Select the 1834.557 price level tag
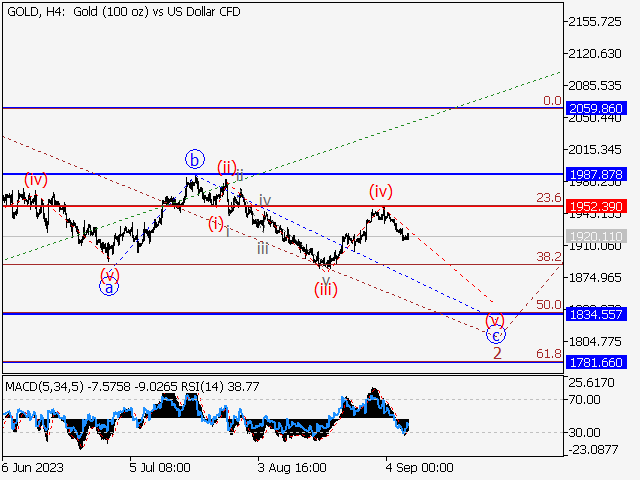The height and width of the screenshot is (480, 640). click(595, 314)
